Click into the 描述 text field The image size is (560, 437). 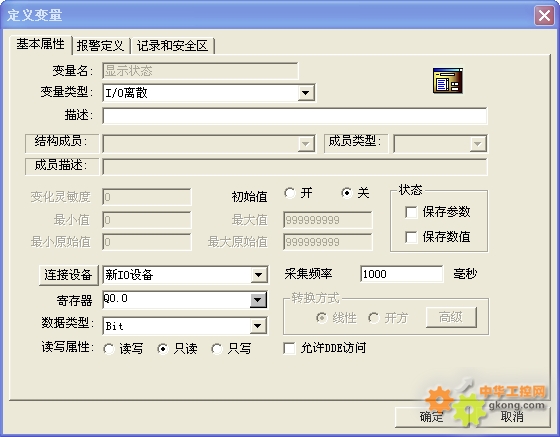click(x=295, y=116)
